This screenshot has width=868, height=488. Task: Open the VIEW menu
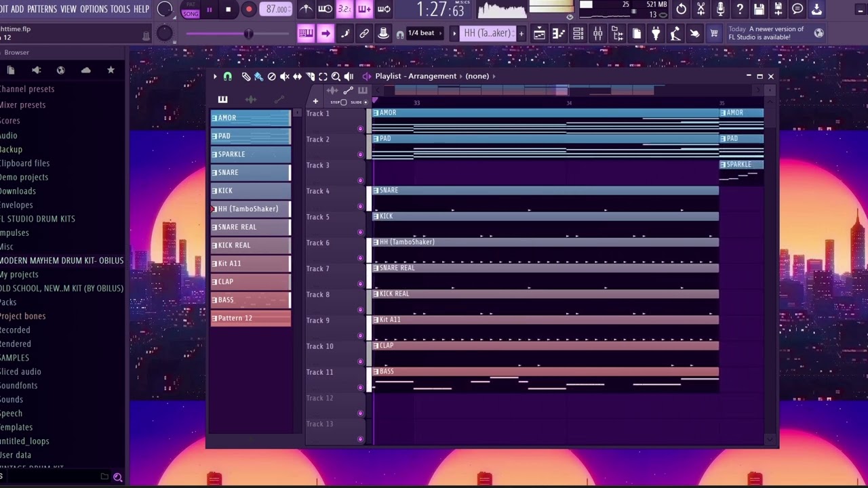(x=68, y=9)
